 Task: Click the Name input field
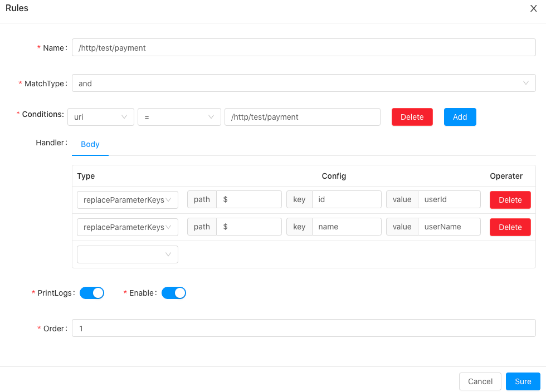click(304, 48)
